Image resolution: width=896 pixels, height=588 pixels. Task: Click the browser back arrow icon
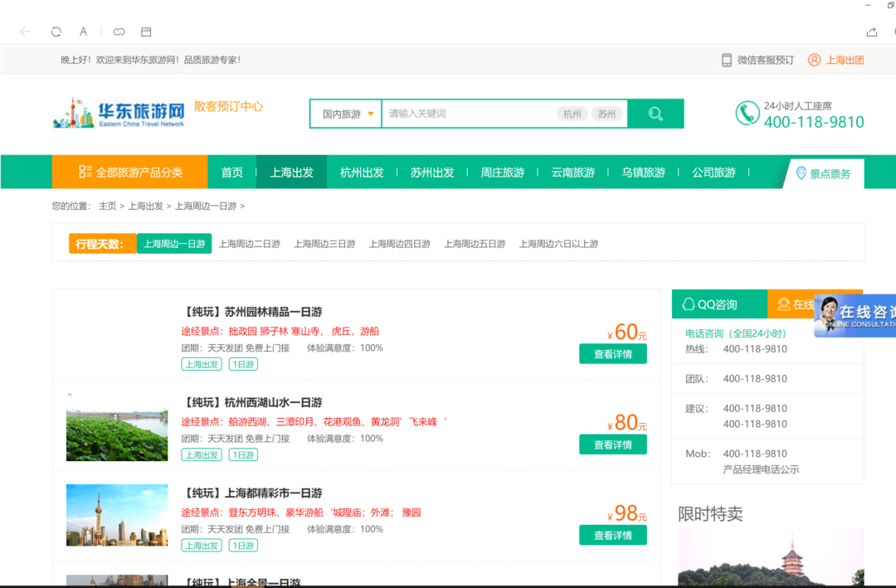pyautogui.click(x=25, y=32)
